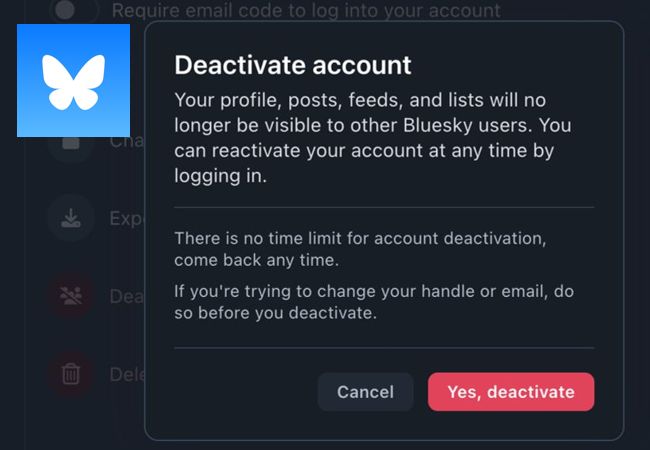Click the divider line above the Cancel button
The height and width of the screenshot is (450, 650).
pos(384,348)
